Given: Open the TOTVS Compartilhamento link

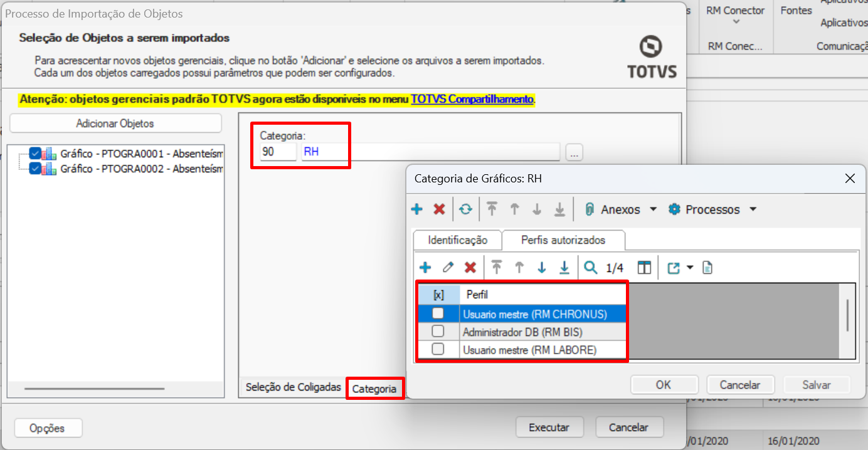Looking at the screenshot, I should [x=472, y=99].
